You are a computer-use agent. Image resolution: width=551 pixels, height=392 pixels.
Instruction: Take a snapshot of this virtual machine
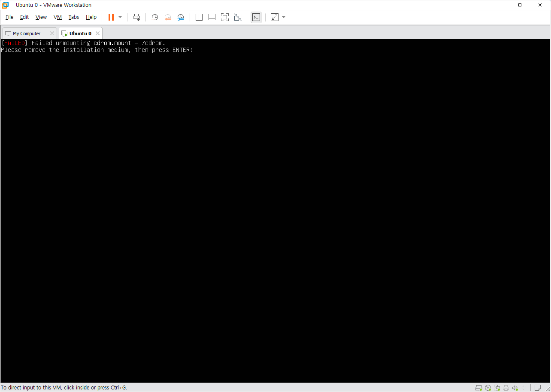pyautogui.click(x=155, y=17)
